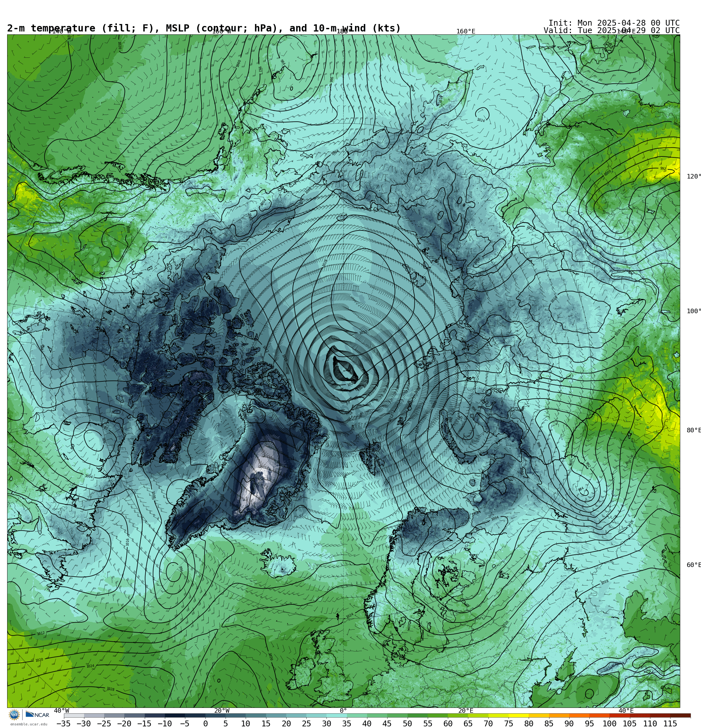Select the darkest navy colorbar segment between -10 and -5

point(175,715)
